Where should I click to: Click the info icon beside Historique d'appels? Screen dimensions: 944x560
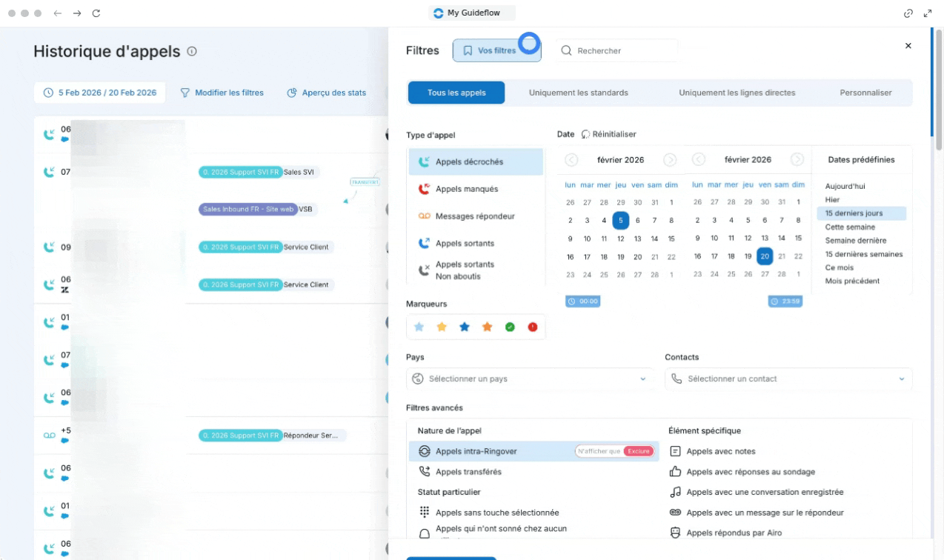pos(192,51)
